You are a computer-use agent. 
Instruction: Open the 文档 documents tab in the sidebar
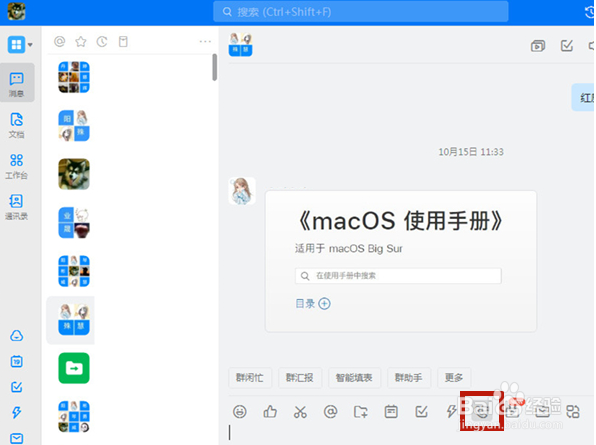[x=17, y=125]
